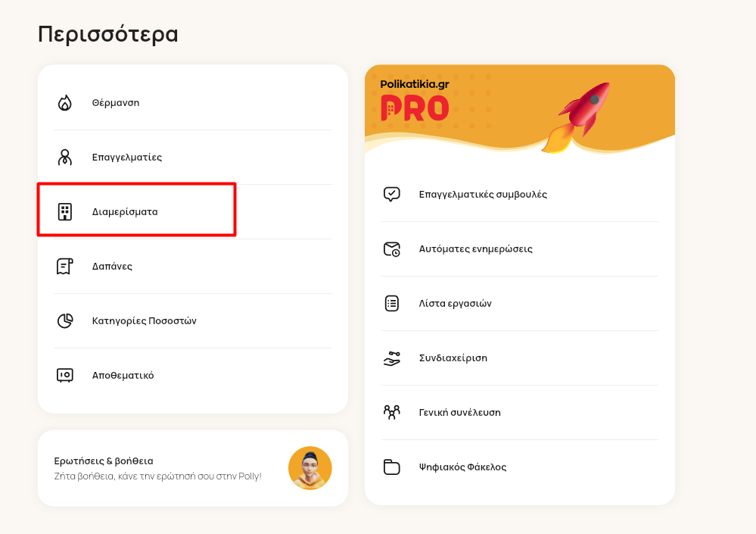Screen dimensions: 756x534
Task: Open Γενική συνέλευση in PRO panel
Action: point(520,413)
